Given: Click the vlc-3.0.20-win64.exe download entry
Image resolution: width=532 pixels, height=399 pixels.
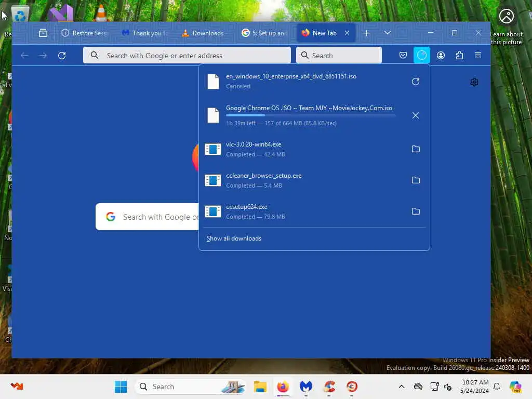Looking at the screenshot, I should [x=314, y=149].
